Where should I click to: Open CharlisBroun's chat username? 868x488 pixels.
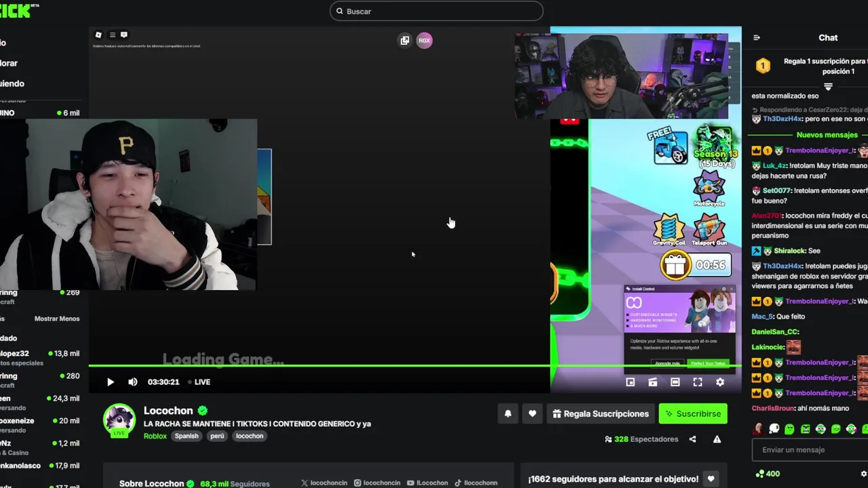[774, 409]
